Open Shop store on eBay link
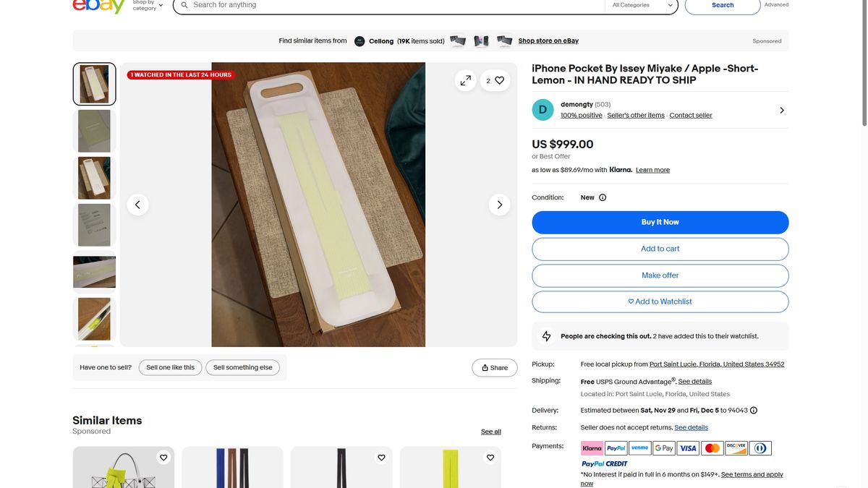The image size is (868, 488). (x=548, y=41)
